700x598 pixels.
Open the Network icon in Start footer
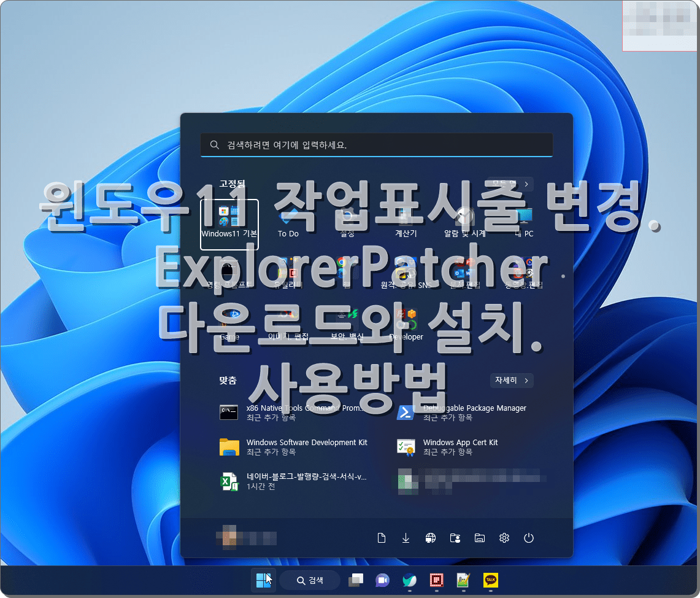[430, 538]
